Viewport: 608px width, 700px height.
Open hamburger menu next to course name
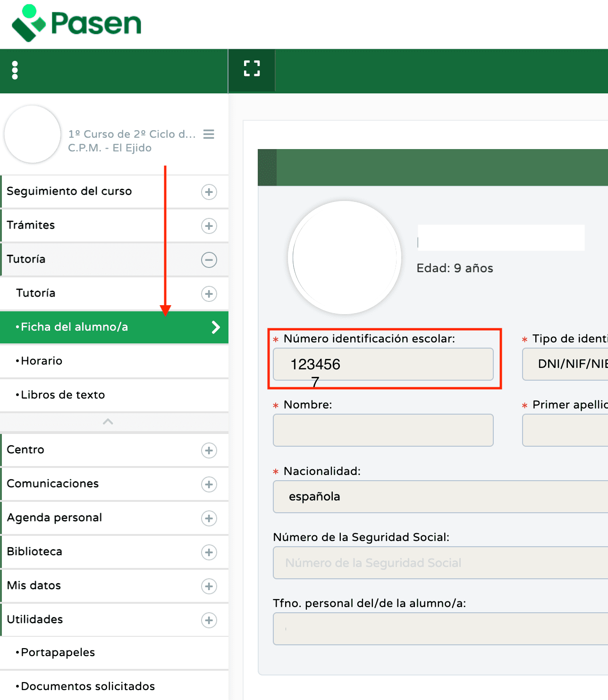[209, 134]
